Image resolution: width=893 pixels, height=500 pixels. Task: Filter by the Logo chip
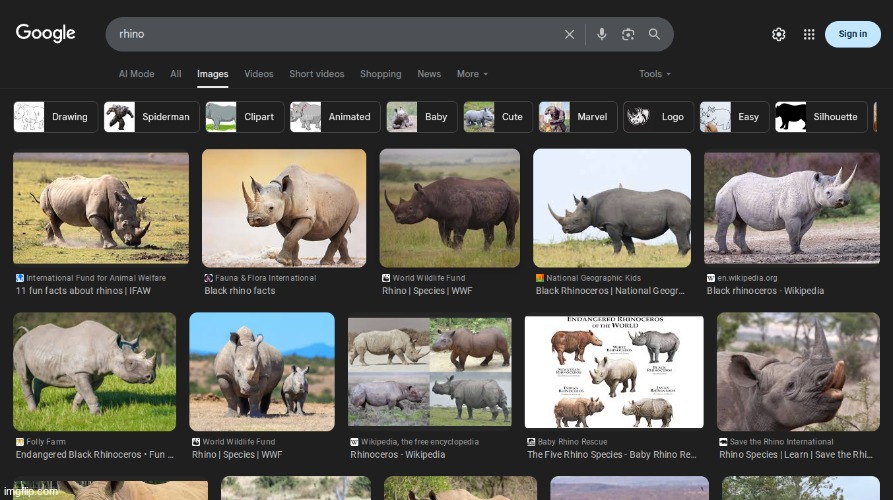coord(658,117)
